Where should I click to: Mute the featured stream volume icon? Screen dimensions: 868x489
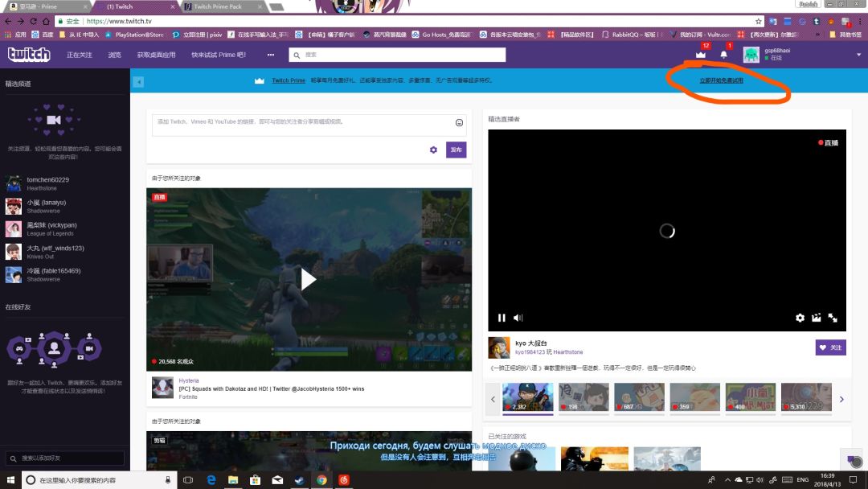518,318
